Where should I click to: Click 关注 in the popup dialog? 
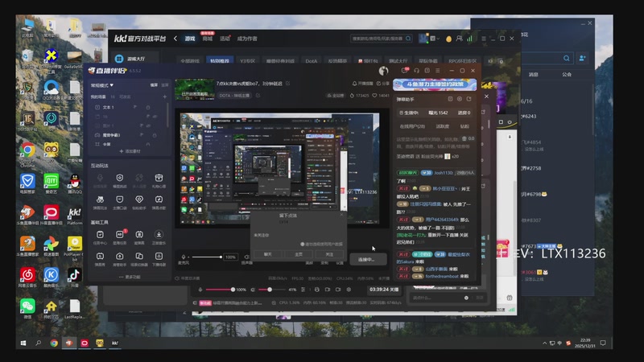point(329,254)
